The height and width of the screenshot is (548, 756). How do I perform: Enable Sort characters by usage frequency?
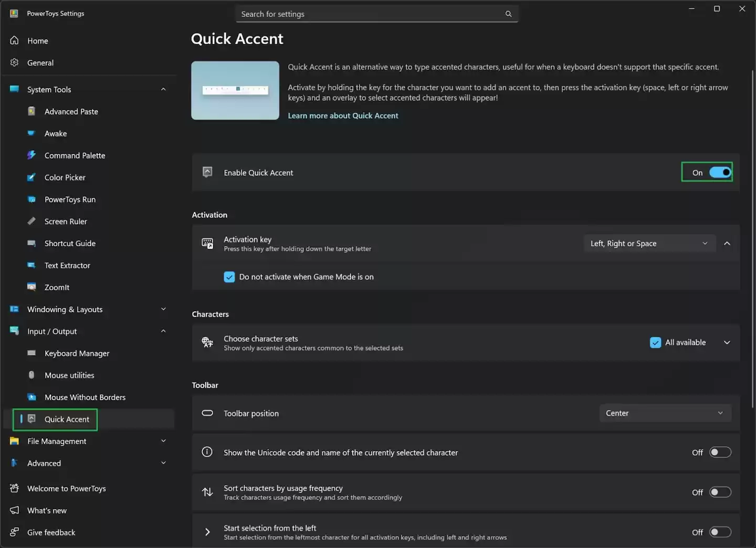click(720, 492)
